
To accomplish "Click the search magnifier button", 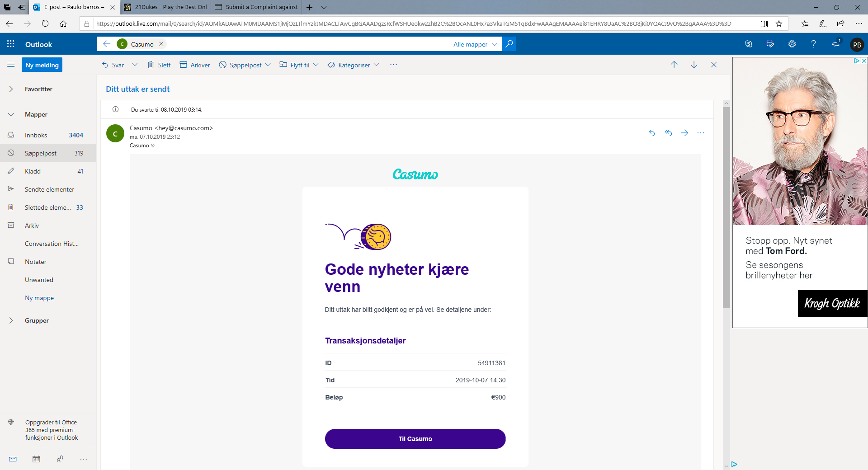I will click(509, 44).
